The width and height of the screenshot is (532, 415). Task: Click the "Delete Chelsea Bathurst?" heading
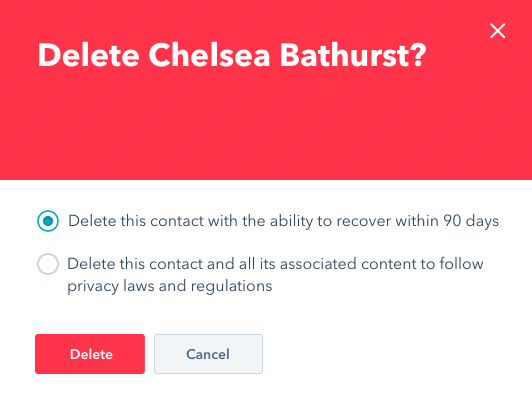coord(232,55)
